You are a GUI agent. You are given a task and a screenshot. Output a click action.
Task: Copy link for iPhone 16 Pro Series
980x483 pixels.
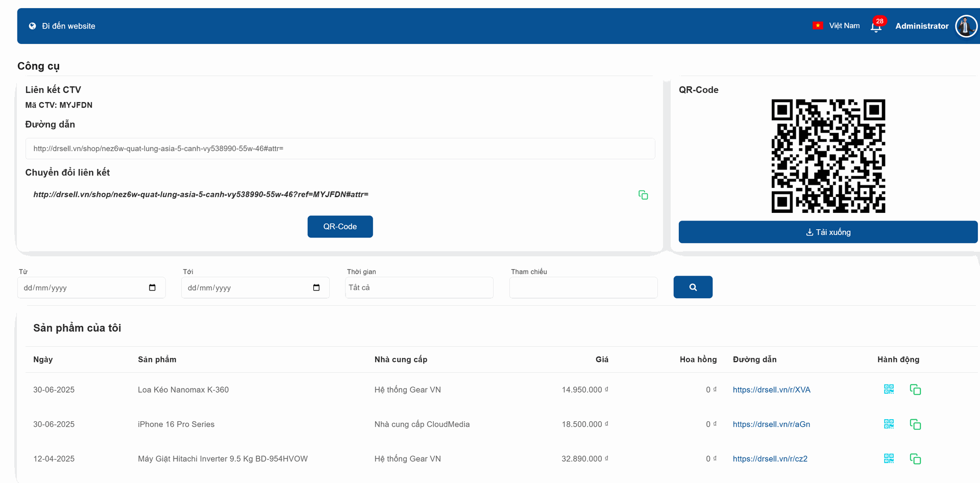coord(915,424)
